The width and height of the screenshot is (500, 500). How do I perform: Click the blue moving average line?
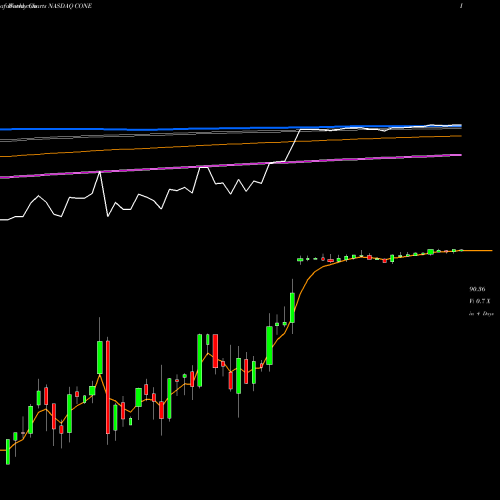click(x=231, y=128)
